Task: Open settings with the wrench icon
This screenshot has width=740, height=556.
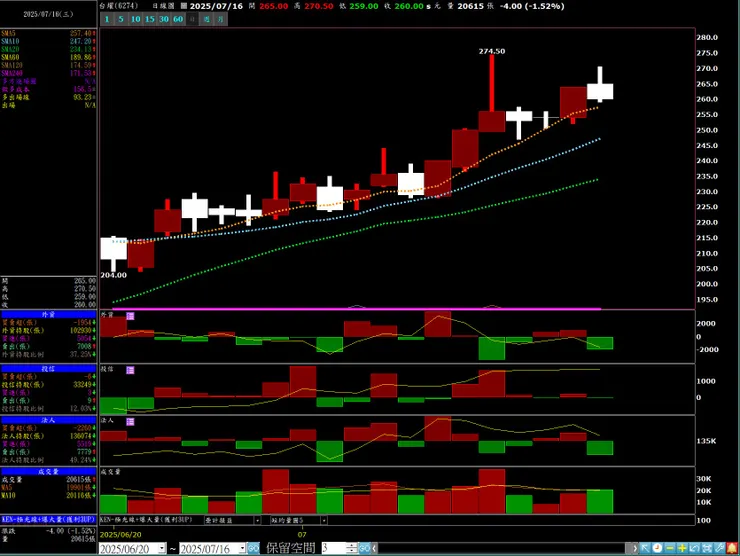Action: pos(719,548)
